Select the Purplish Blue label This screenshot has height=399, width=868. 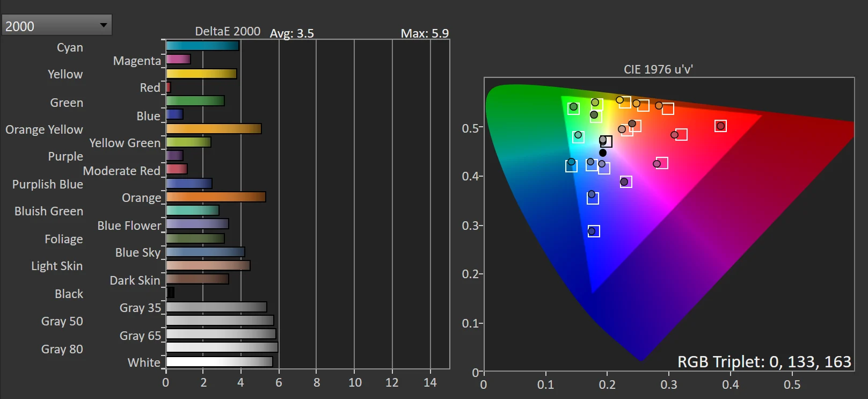[48, 184]
